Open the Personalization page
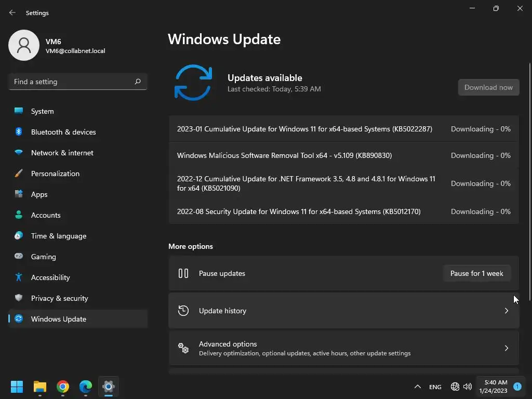Screen dimensions: 532x399 [78, 174]
